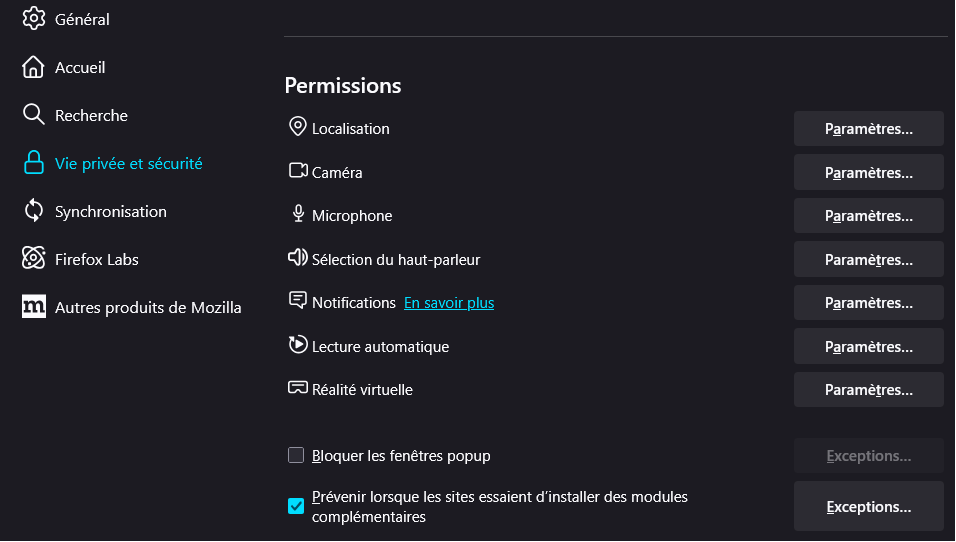Screen dimensions: 956x542
Task: Click the Mozilla "m" logo icon
Action: coord(34,307)
